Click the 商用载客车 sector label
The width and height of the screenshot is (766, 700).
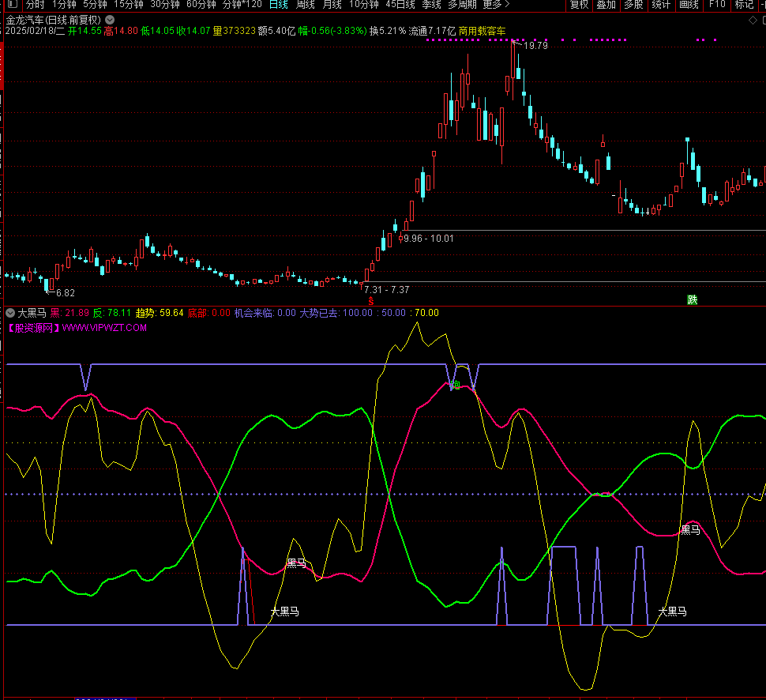pyautogui.click(x=482, y=31)
